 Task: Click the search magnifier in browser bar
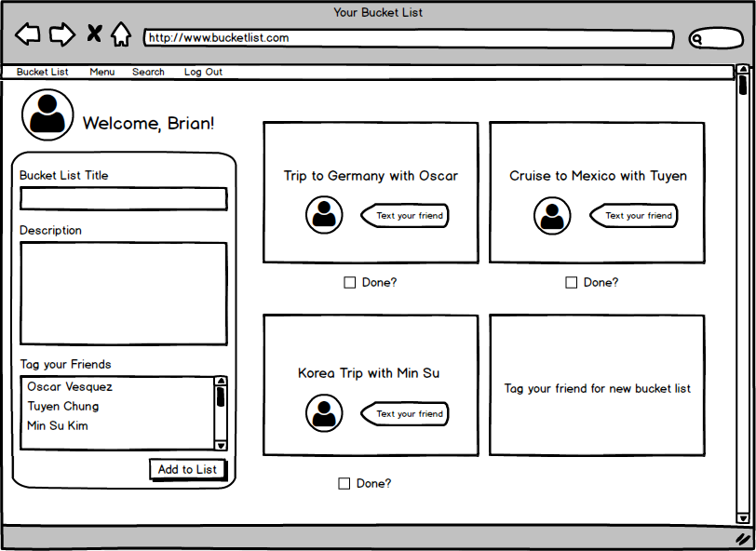click(697, 39)
